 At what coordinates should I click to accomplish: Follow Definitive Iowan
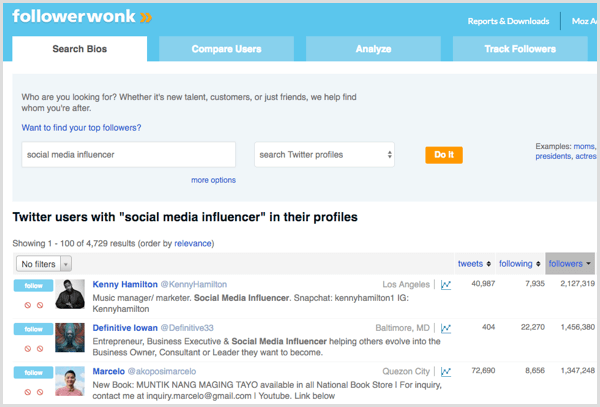point(33,329)
